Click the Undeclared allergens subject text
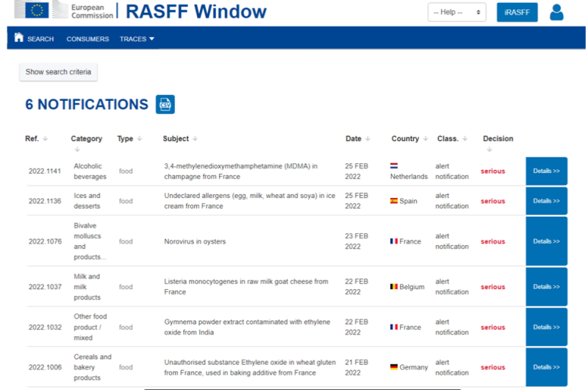Image resolution: width=588 pixels, height=390 pixels. [249, 201]
